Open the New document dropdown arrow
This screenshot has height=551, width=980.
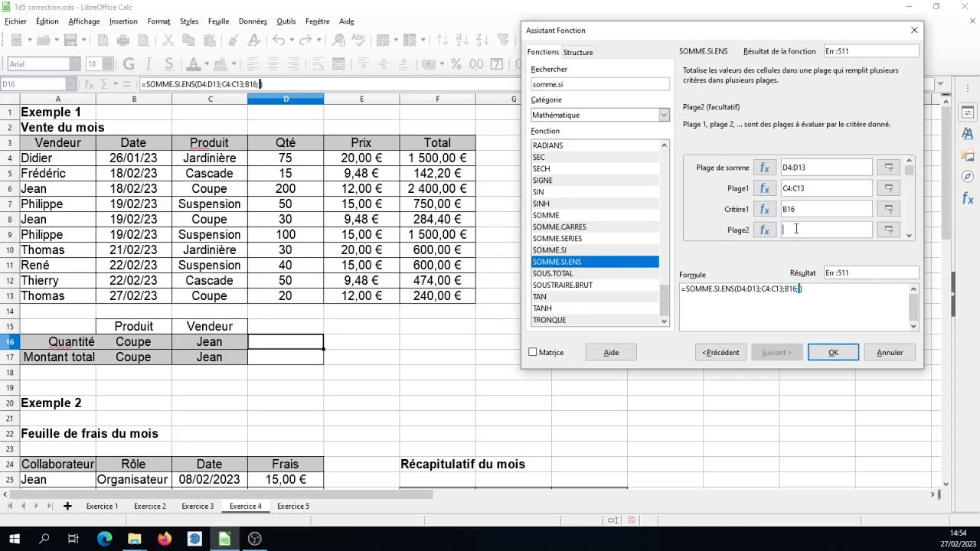(29, 40)
